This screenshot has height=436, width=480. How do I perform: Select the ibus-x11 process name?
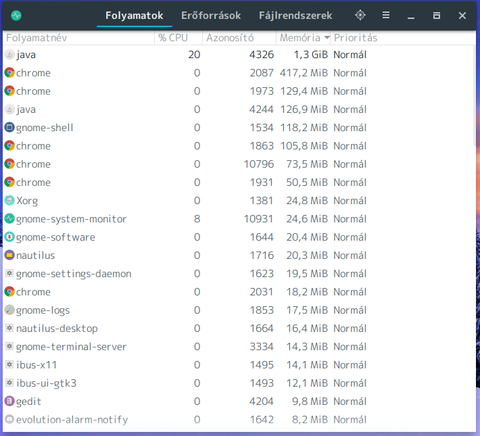pyautogui.click(x=37, y=365)
